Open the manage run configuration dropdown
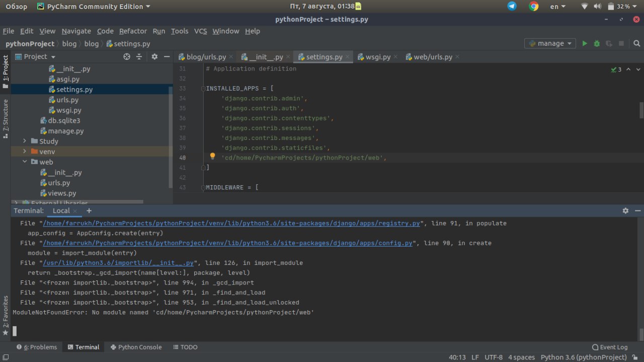Image resolution: width=644 pixels, height=362 pixels. (550, 44)
